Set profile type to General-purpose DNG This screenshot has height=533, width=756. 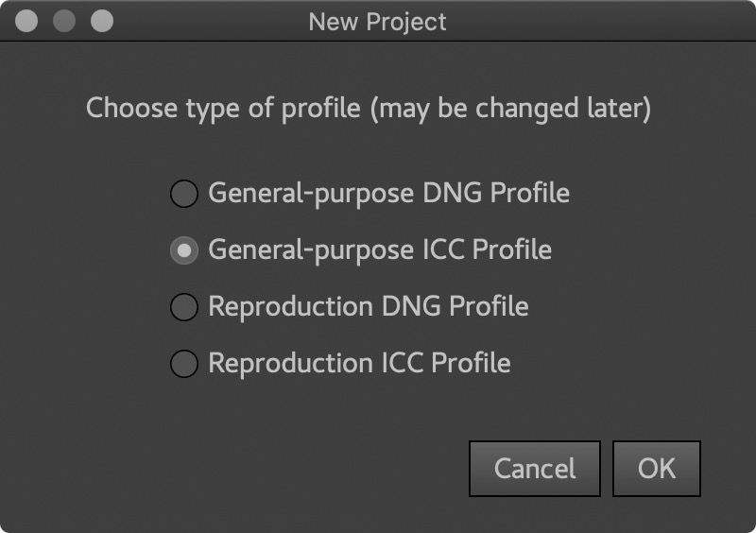pos(183,194)
